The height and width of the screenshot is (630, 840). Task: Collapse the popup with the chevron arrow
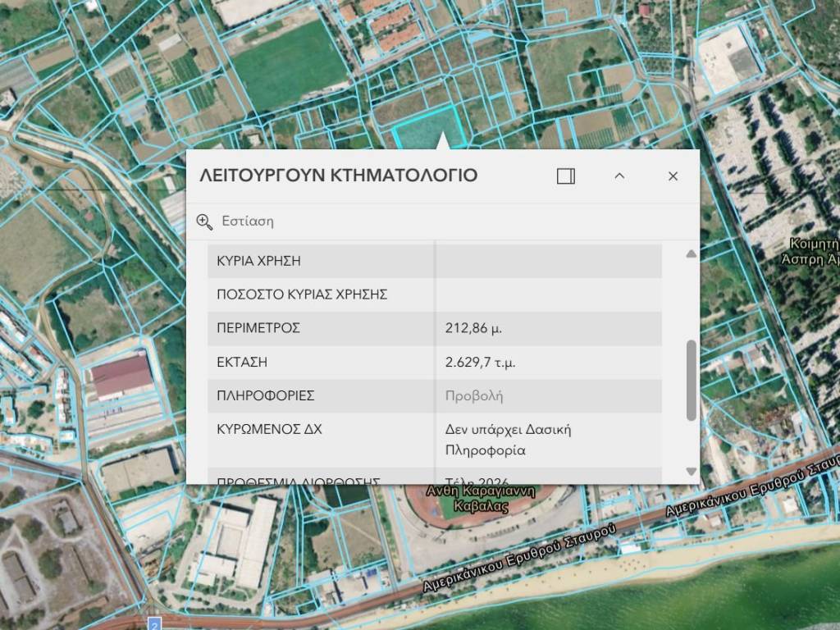click(x=619, y=176)
